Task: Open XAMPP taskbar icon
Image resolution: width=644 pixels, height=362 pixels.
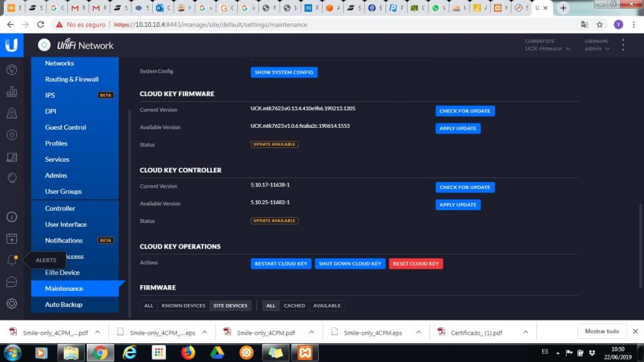Action: tap(305, 353)
